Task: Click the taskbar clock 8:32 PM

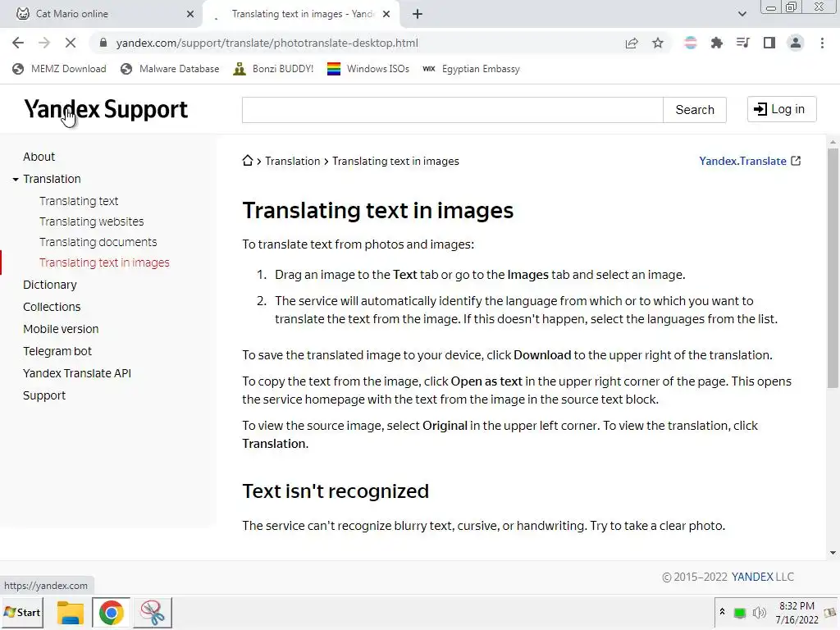Action: [797, 606]
